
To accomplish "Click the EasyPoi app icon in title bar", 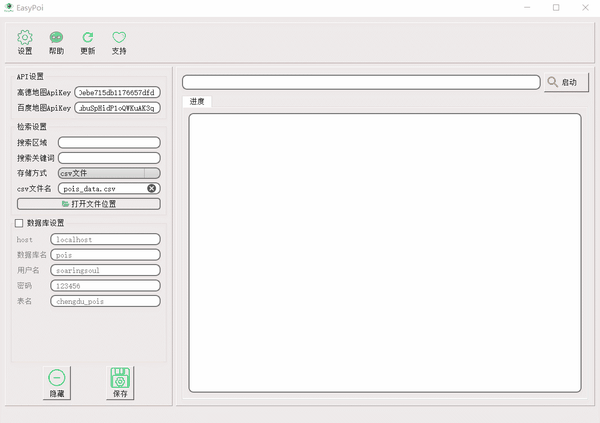I will [x=8, y=7].
